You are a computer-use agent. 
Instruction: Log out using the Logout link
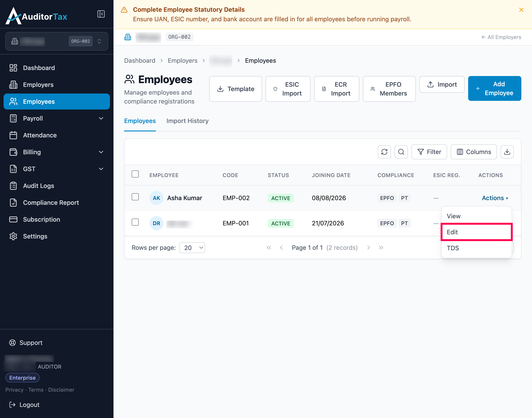point(24,405)
